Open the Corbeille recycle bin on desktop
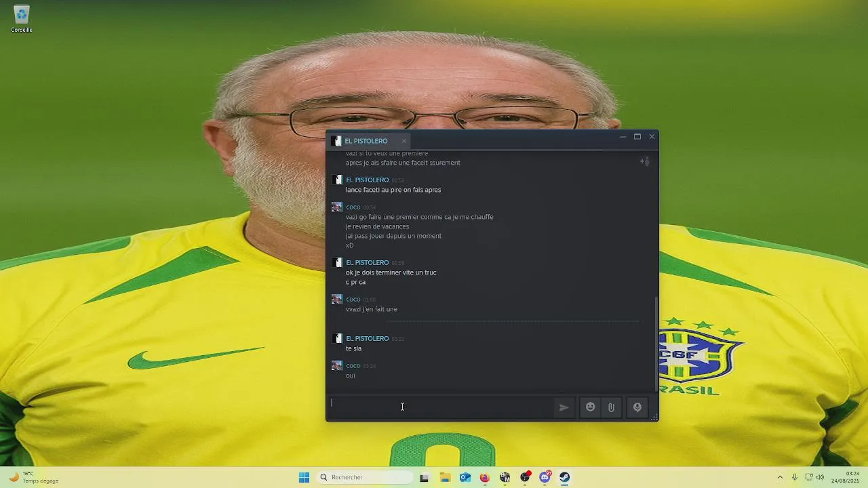 click(x=21, y=19)
